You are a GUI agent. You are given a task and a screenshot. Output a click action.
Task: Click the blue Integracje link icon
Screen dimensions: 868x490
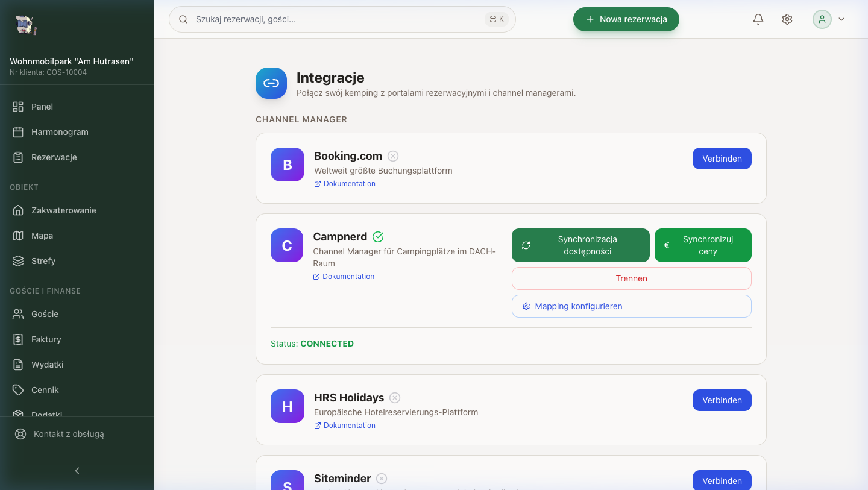271,83
